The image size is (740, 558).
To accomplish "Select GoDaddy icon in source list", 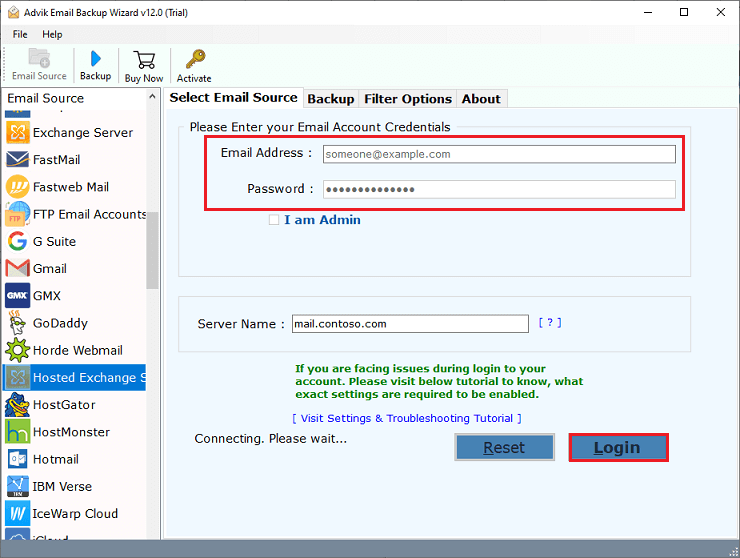I will (18, 323).
